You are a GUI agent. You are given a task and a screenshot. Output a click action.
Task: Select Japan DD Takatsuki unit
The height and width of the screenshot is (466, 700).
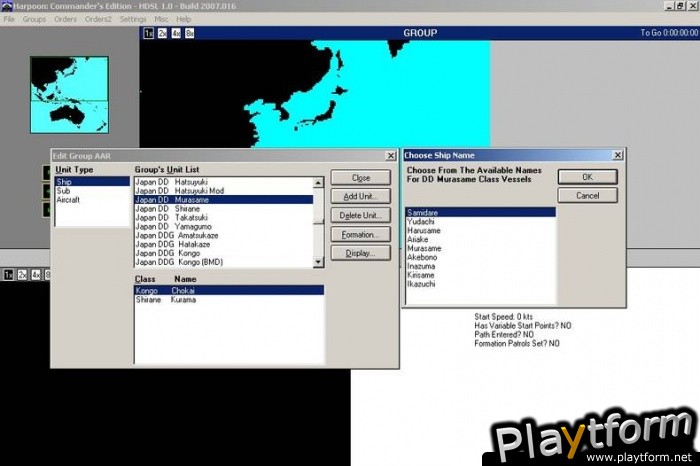[x=224, y=217]
